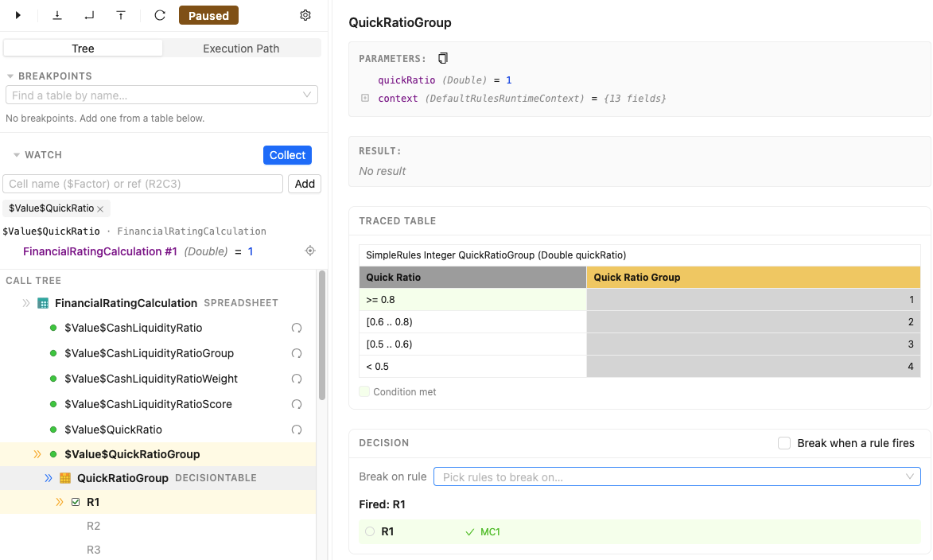Click the blue arrows beside QuickRatioGroup
Viewport: 933px width, 560px height.
pos(49,478)
